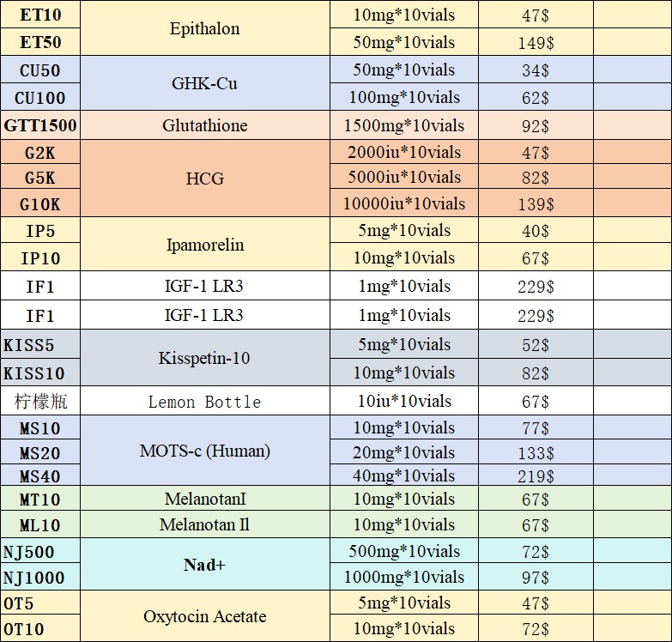
Task: Click the Oxytocin Acetate name cell
Action: 205,616
